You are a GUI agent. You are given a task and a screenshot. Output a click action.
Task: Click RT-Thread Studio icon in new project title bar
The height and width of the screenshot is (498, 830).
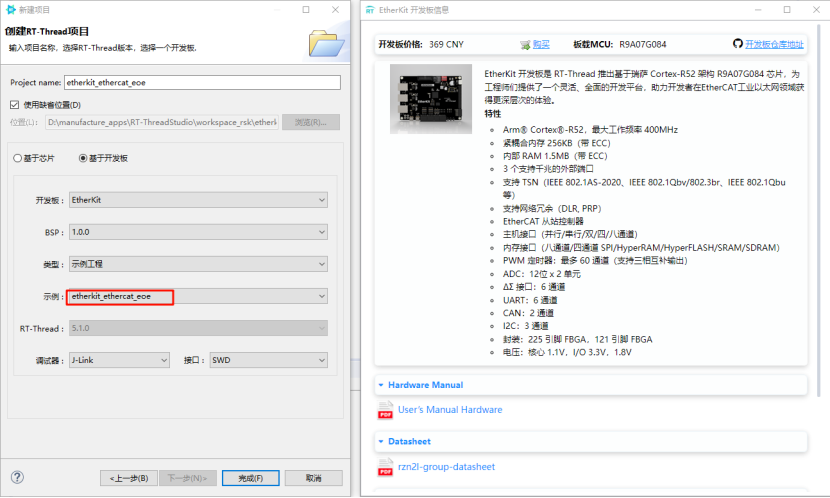11,10
